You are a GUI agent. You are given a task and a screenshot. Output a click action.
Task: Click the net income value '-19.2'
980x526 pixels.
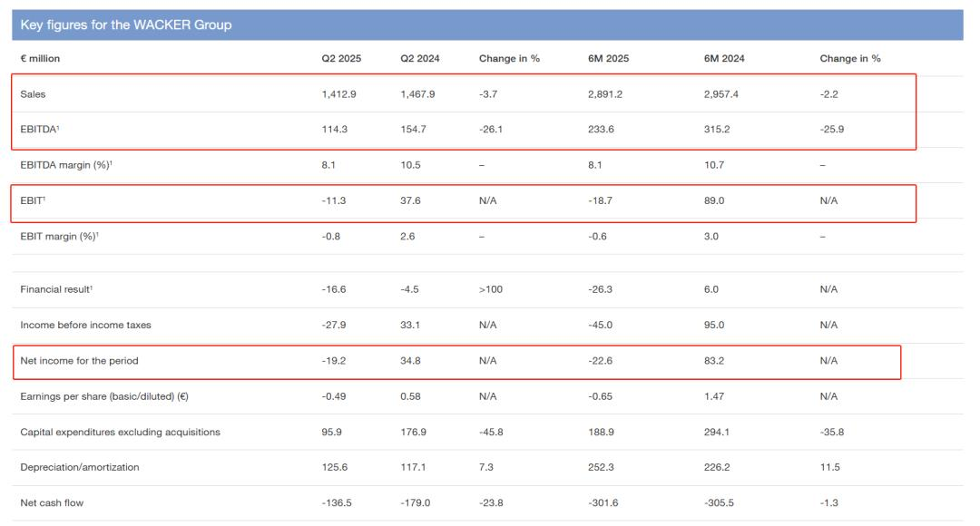click(334, 360)
